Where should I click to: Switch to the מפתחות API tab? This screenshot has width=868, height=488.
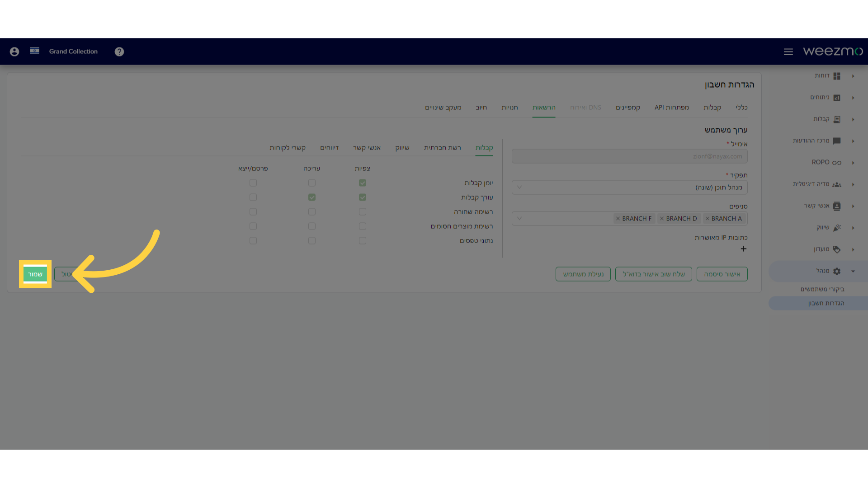pos(672,108)
